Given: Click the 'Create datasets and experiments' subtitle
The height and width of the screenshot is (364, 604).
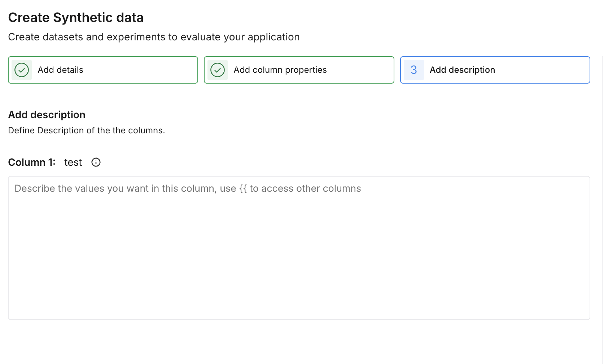Looking at the screenshot, I should pos(154,37).
